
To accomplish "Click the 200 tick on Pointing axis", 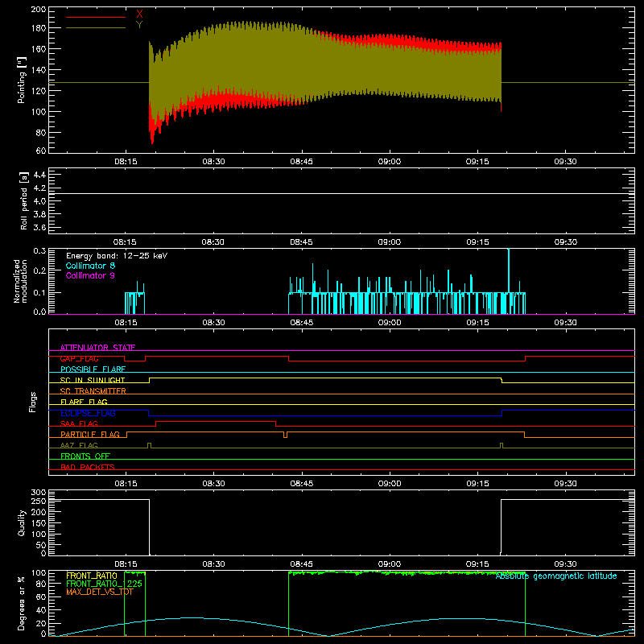I will pyautogui.click(x=39, y=9).
